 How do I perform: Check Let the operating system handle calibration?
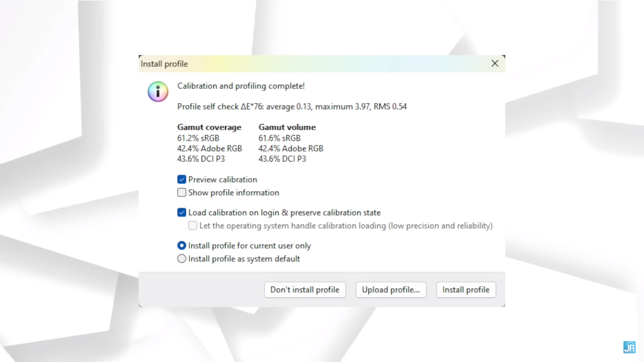[193, 226]
